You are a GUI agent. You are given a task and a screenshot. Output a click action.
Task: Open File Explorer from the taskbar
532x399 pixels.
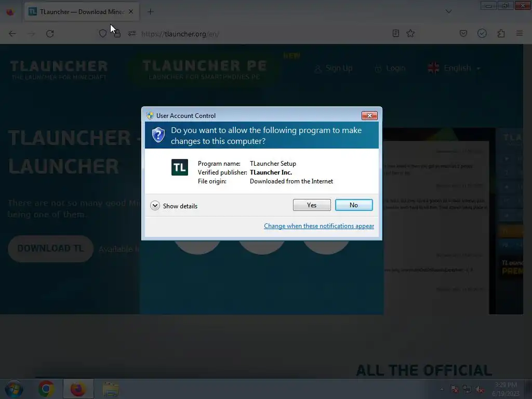(x=111, y=389)
